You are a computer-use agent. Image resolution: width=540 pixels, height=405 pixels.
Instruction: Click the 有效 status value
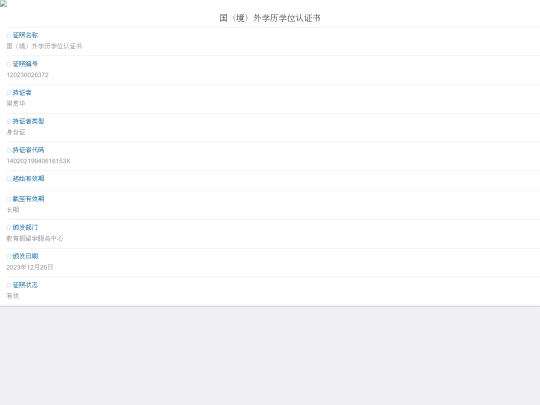13,295
